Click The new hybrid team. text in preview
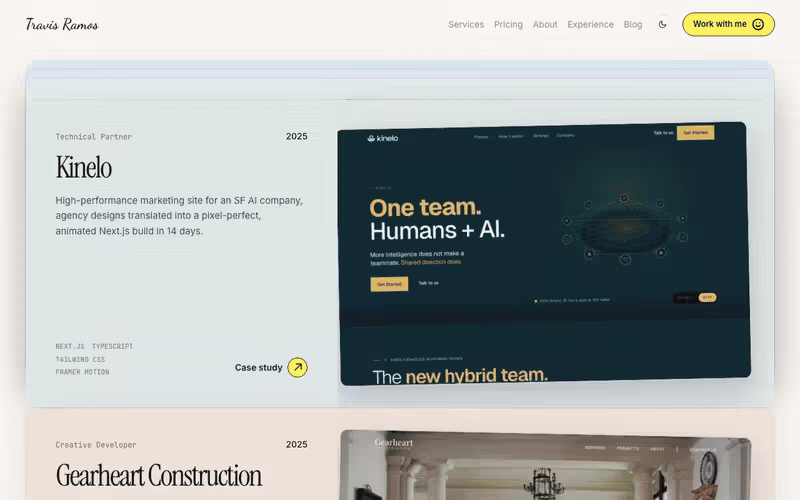The height and width of the screenshot is (500, 800). [x=460, y=377]
